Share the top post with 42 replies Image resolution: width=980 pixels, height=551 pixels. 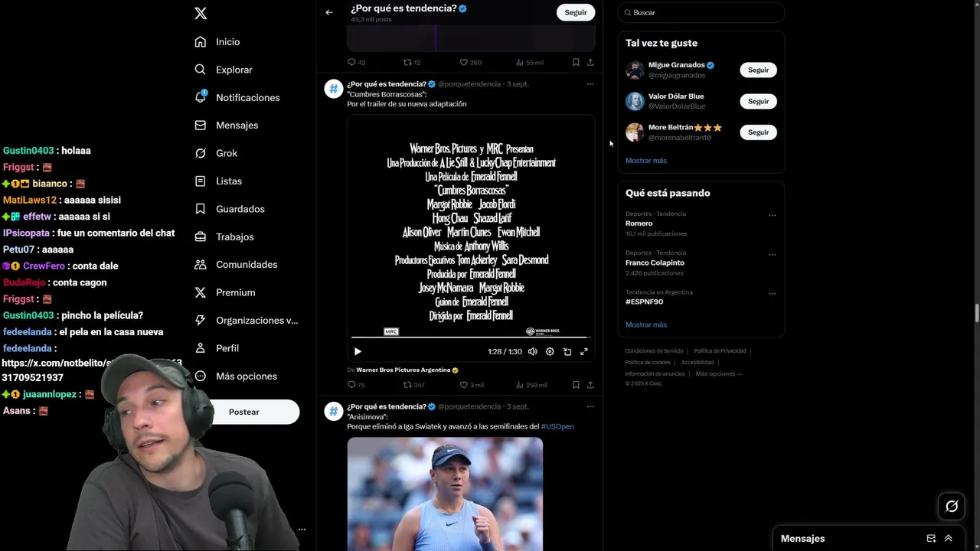(590, 62)
